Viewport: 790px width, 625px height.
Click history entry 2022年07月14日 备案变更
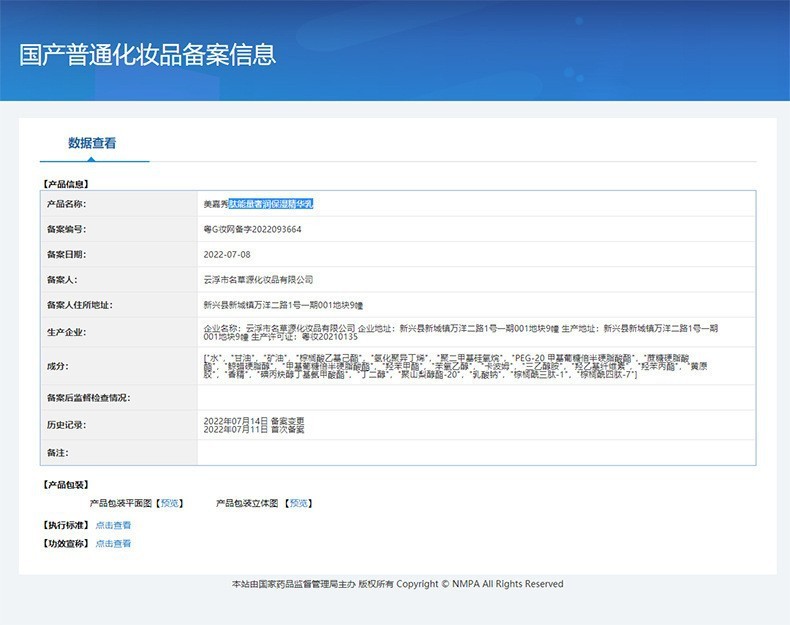254,421
